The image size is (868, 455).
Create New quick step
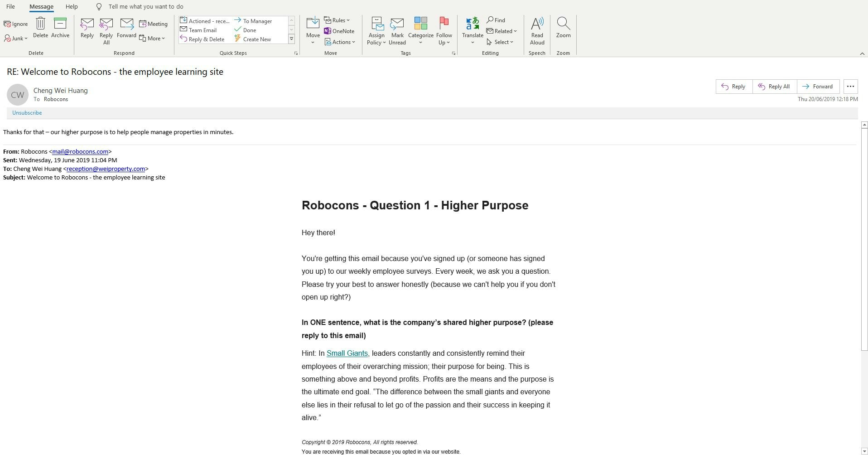(x=253, y=39)
